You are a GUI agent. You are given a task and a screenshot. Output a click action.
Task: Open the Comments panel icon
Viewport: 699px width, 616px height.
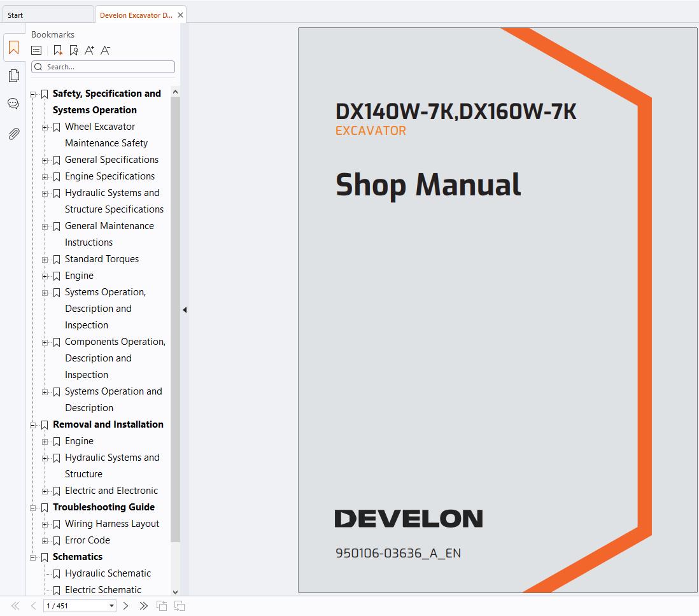tap(14, 104)
